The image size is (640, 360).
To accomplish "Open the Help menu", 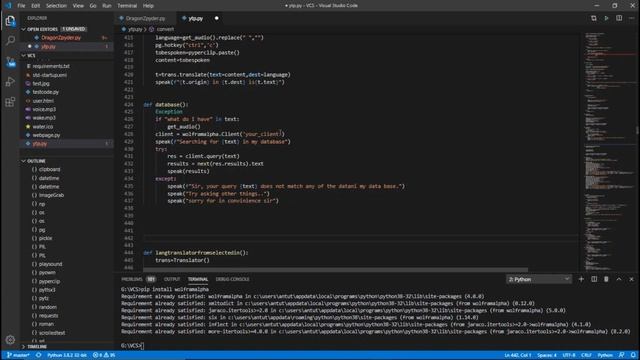I will pos(148,6).
